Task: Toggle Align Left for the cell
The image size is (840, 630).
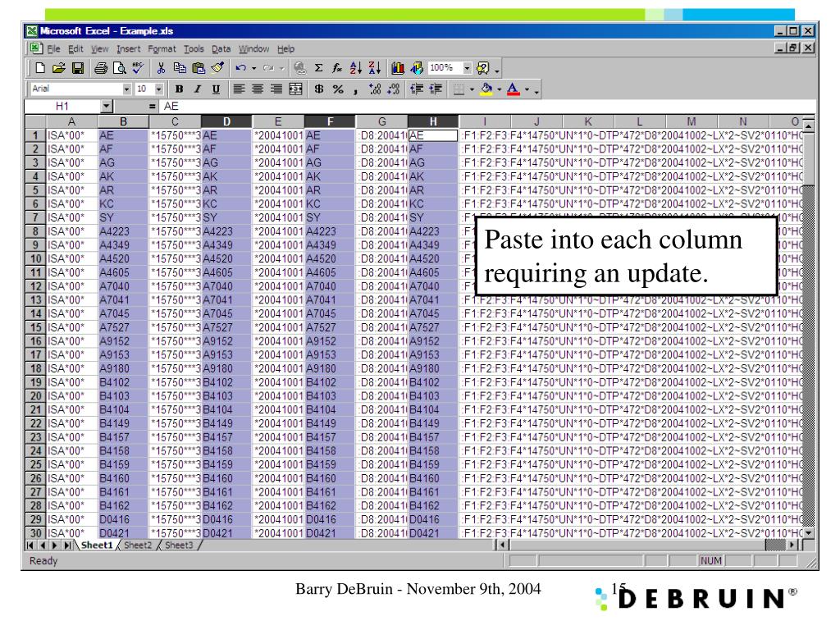Action: 239,89
